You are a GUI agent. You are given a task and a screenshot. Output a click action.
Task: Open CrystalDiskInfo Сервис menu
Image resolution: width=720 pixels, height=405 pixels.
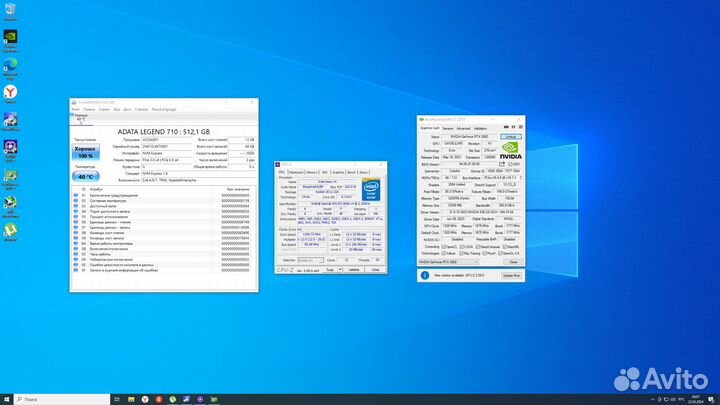pos(104,109)
